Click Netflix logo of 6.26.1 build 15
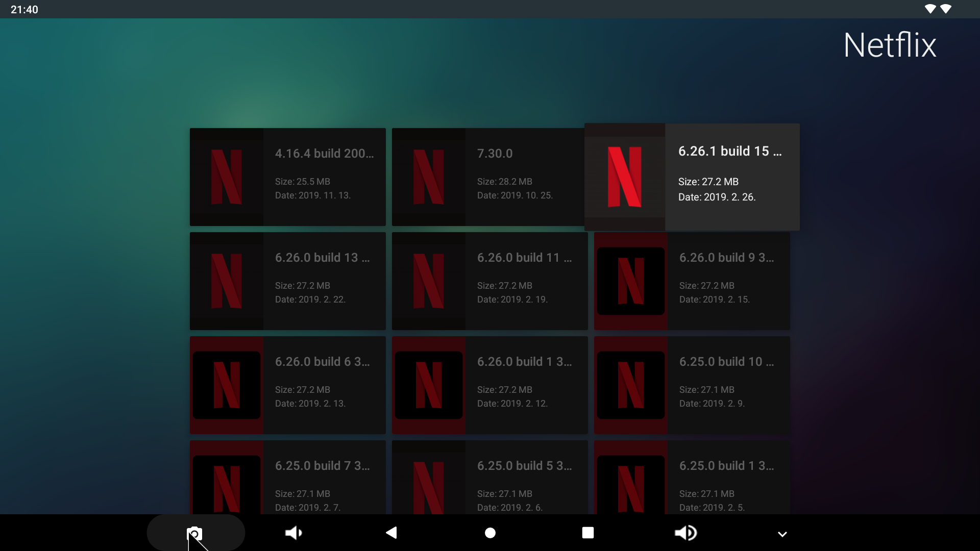 pyautogui.click(x=625, y=177)
